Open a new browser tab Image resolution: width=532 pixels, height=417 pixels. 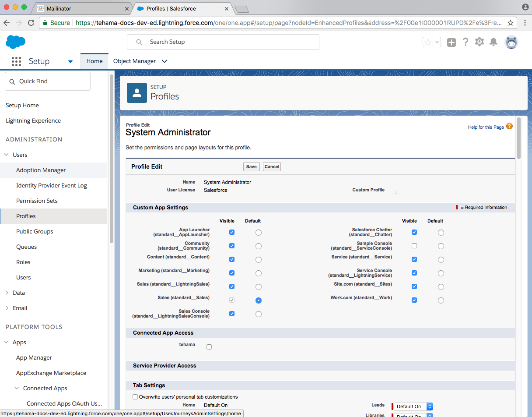tap(241, 9)
